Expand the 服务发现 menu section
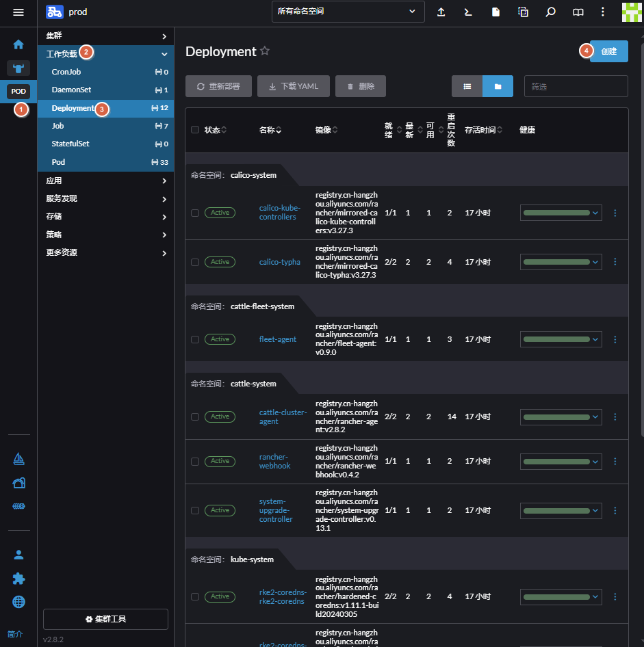 coord(105,198)
